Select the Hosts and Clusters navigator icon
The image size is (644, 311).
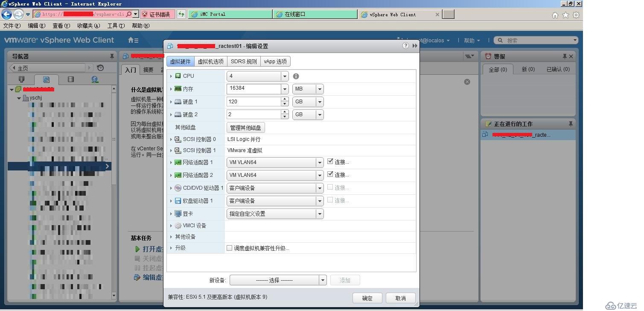(22, 79)
